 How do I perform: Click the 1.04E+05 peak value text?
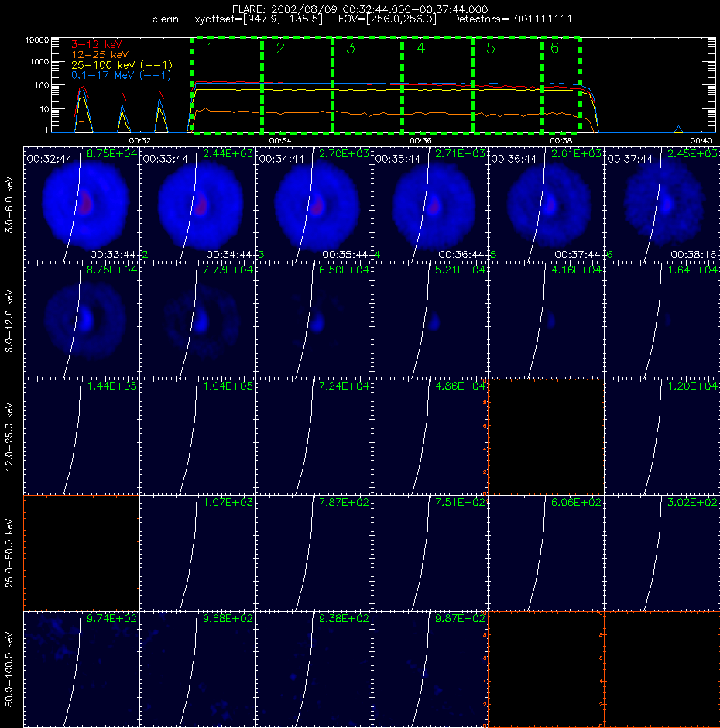[x=228, y=386]
